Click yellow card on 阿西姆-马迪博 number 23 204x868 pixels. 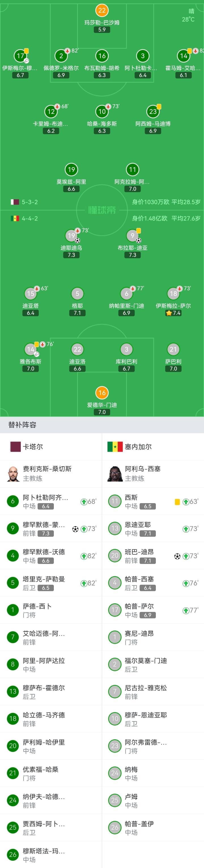tap(159, 107)
